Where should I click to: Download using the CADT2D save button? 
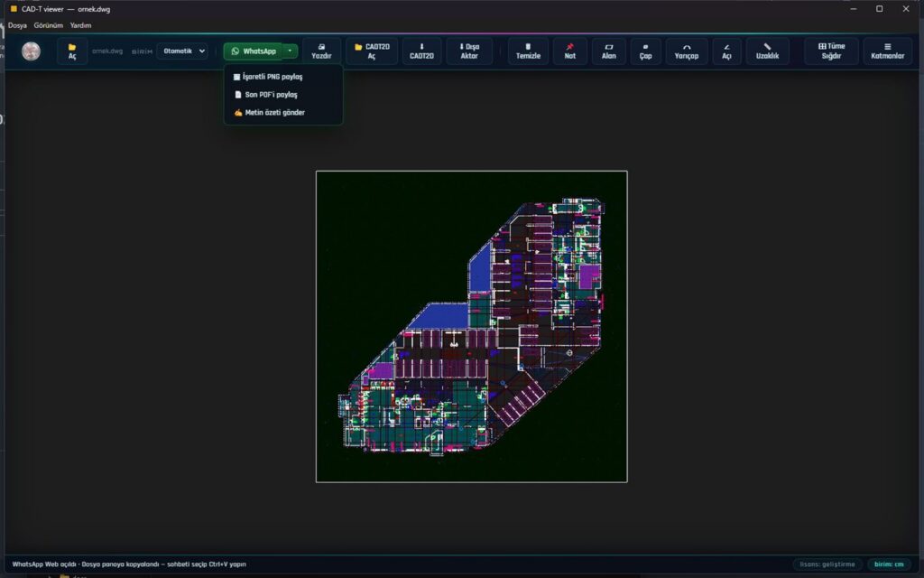[x=421, y=51]
